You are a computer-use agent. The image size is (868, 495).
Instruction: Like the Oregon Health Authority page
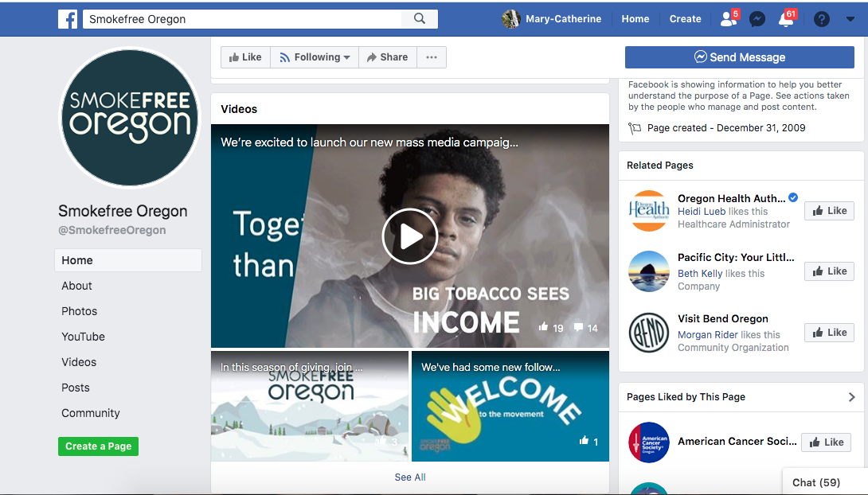pyautogui.click(x=829, y=211)
